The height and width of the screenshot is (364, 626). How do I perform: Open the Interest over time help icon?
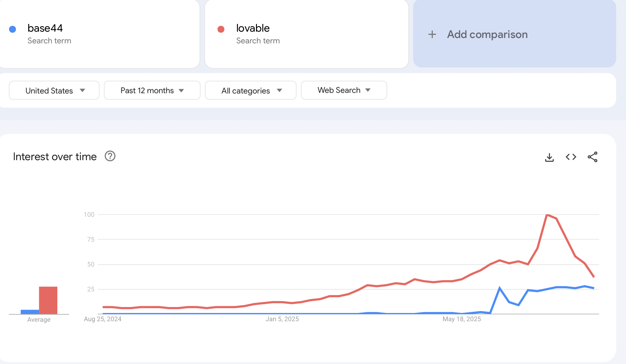pos(110,156)
